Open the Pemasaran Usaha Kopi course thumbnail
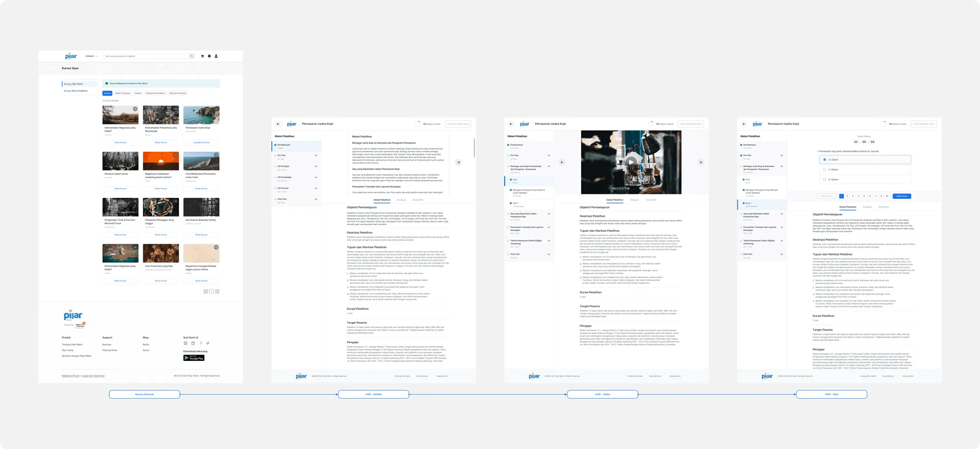 click(x=201, y=115)
